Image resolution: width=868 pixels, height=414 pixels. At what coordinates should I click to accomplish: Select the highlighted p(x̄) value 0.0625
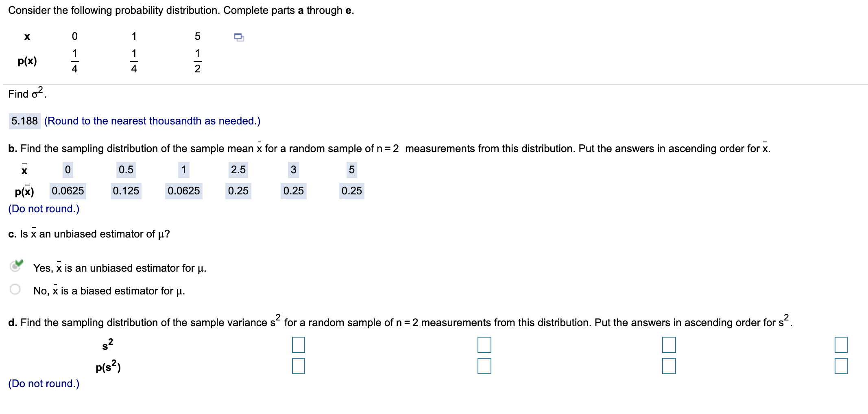pyautogui.click(x=68, y=190)
